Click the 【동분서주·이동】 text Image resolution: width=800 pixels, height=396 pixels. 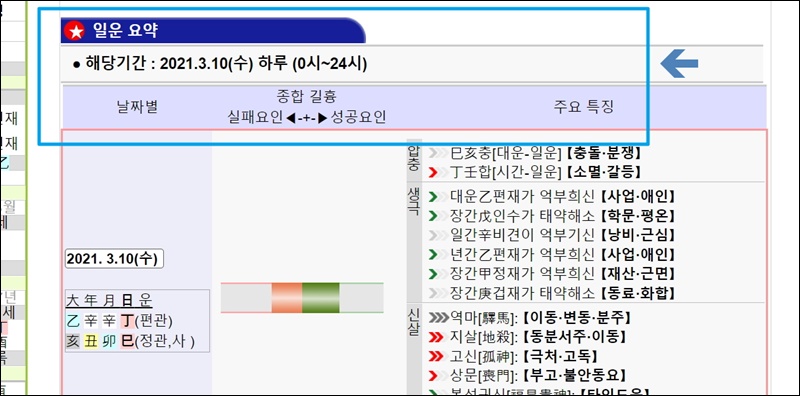(573, 337)
